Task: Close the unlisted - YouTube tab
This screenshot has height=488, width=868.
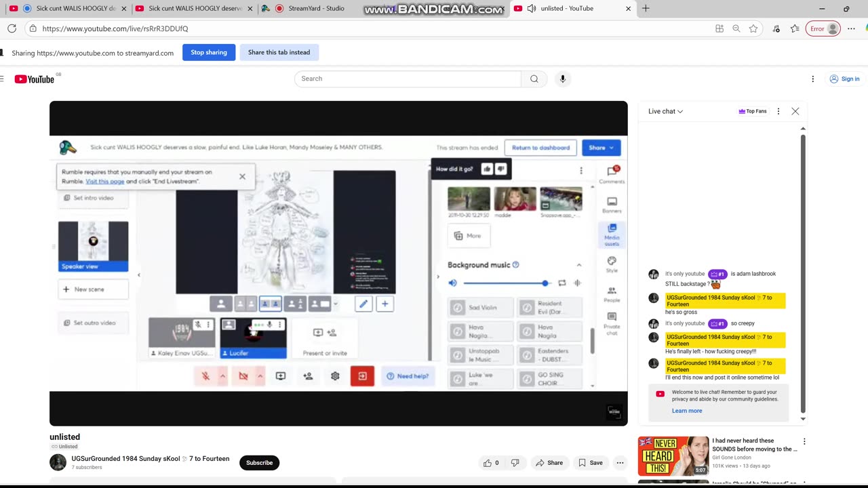Action: (x=628, y=9)
